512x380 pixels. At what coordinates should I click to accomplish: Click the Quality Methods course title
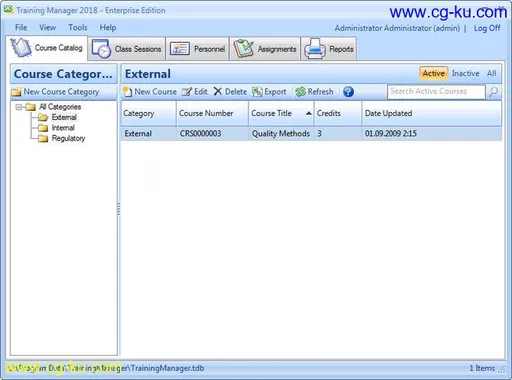point(281,134)
